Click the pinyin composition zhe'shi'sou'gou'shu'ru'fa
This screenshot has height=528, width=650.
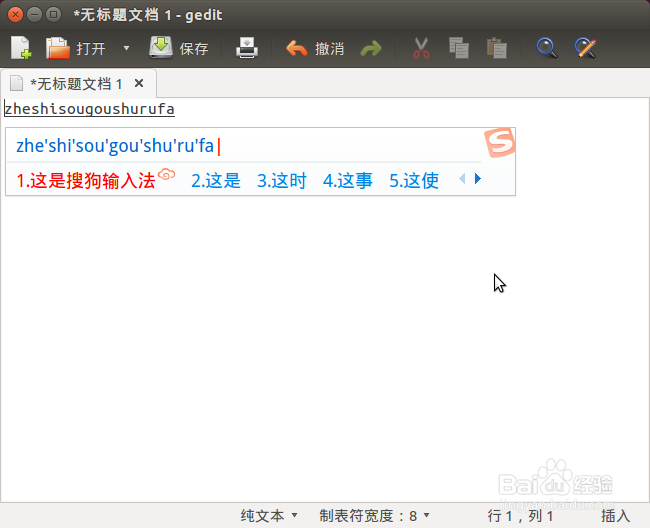pos(115,146)
